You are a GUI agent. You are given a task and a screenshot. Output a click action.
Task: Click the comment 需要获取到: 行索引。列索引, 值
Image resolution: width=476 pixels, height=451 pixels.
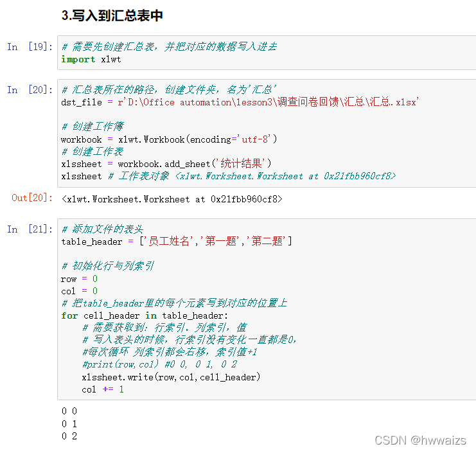(x=164, y=328)
